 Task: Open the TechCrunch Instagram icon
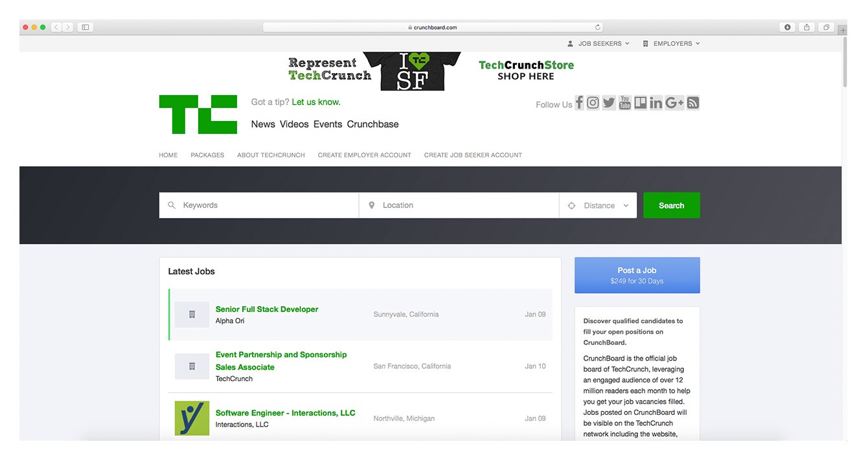593,103
